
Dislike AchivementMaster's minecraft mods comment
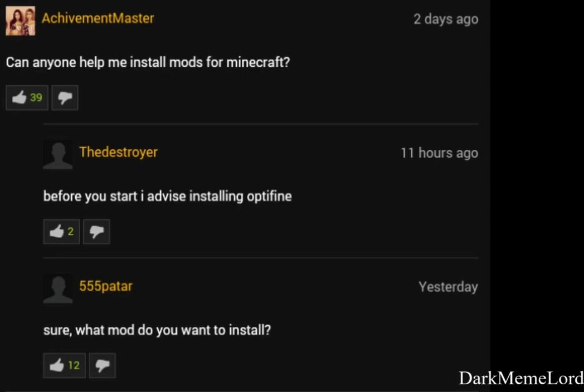click(65, 98)
